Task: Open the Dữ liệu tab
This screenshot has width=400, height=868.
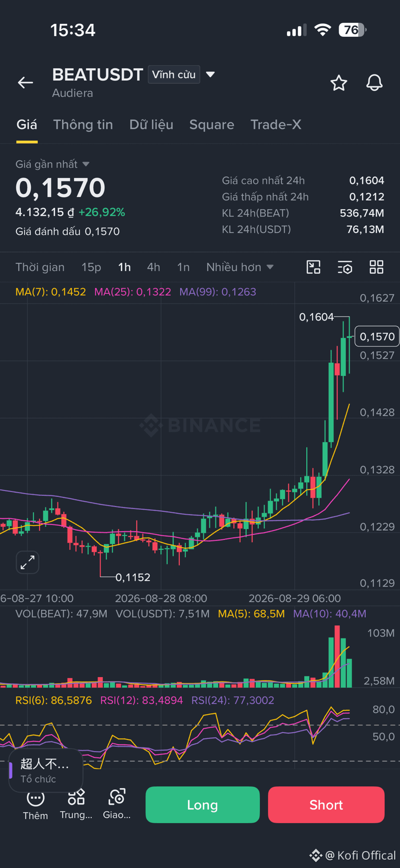Action: pyautogui.click(x=151, y=125)
